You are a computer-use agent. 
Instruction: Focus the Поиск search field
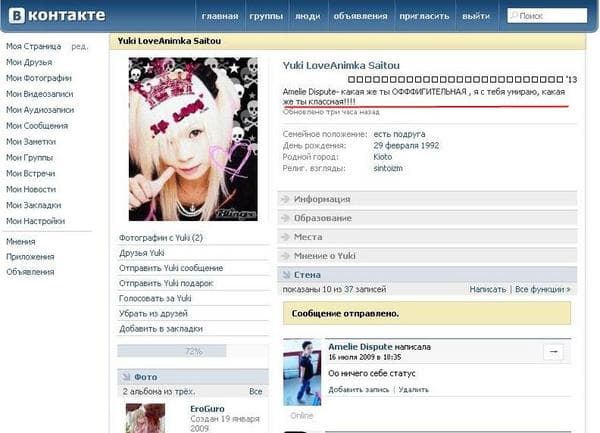point(547,16)
